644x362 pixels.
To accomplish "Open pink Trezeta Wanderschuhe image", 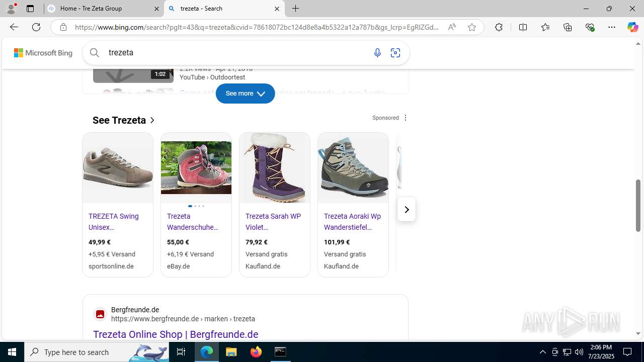I will coord(196,168).
